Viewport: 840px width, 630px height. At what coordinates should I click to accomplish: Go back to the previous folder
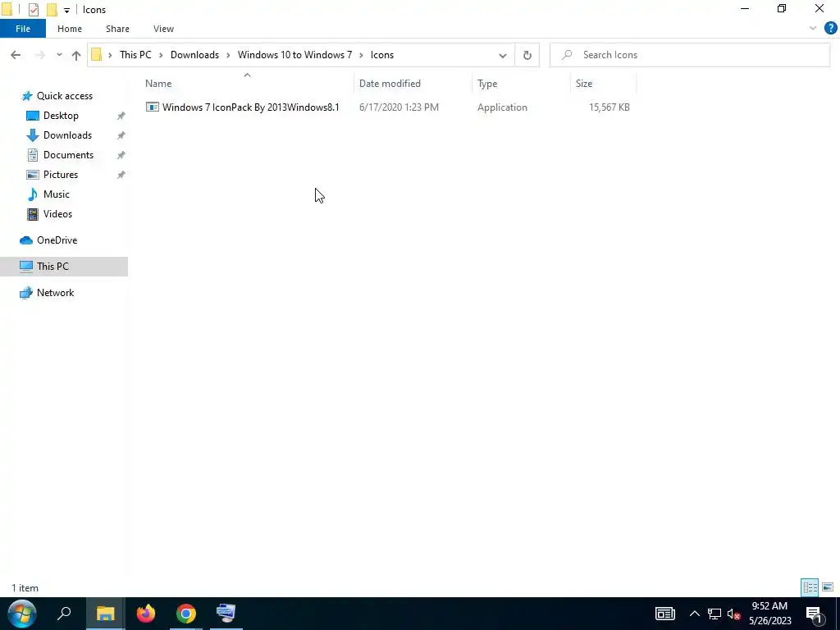(x=16, y=55)
